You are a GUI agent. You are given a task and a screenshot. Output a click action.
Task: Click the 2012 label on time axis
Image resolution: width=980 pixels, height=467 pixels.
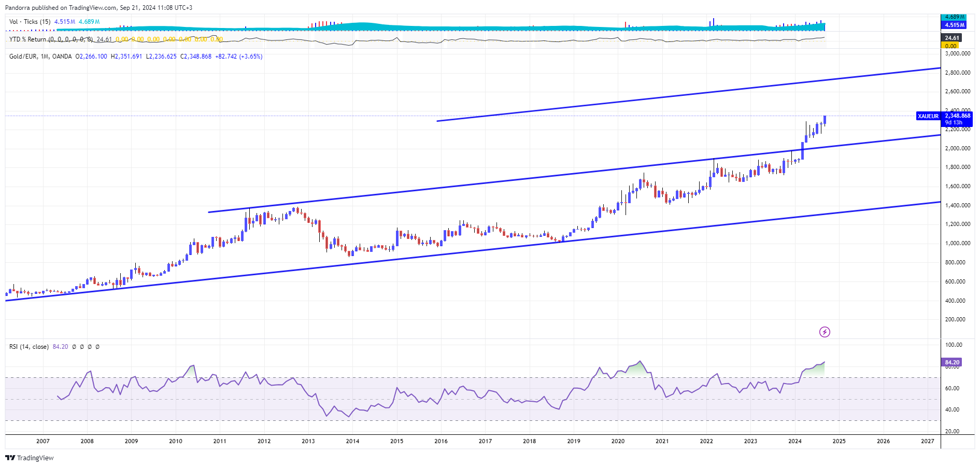(x=264, y=441)
